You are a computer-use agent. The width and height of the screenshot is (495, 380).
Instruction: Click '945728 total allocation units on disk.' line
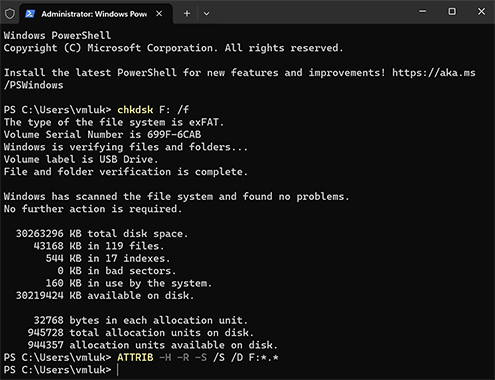[141, 333]
